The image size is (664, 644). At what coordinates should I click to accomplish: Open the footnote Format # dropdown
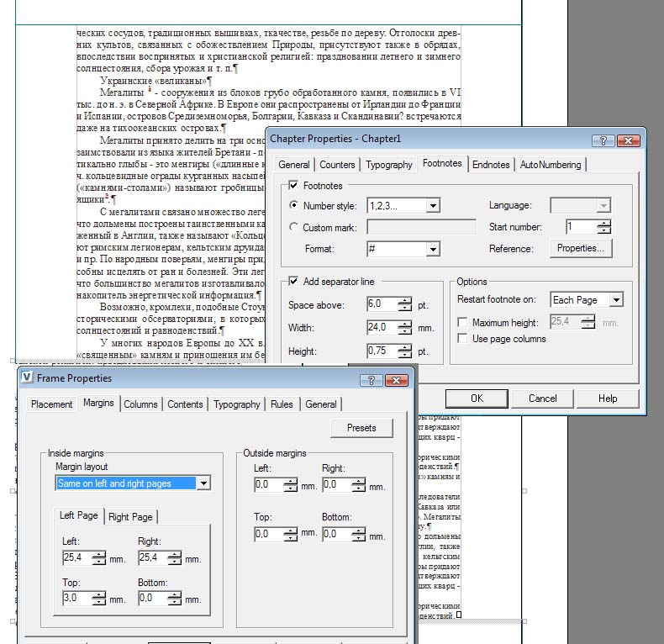tap(433, 249)
